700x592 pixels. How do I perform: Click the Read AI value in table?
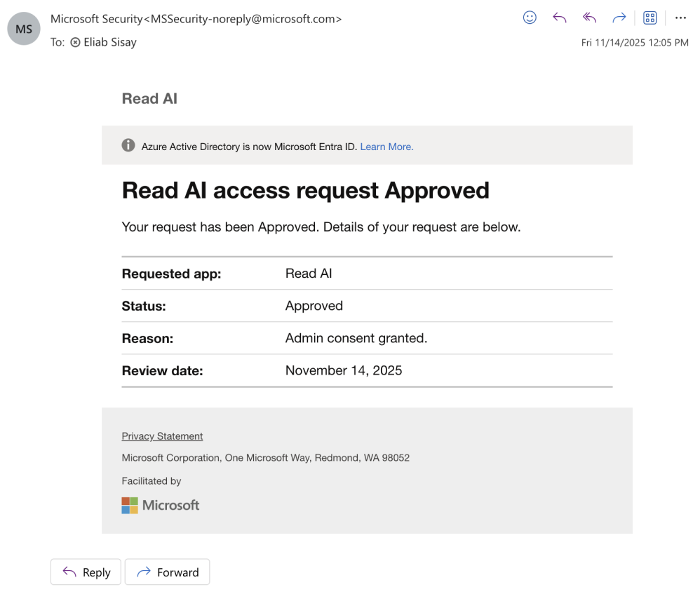click(x=309, y=274)
